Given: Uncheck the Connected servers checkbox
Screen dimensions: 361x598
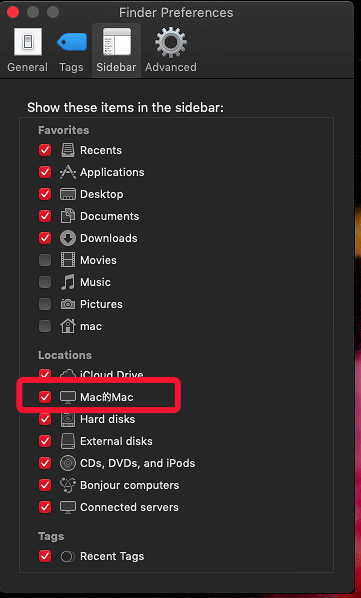Looking at the screenshot, I should click(x=45, y=507).
